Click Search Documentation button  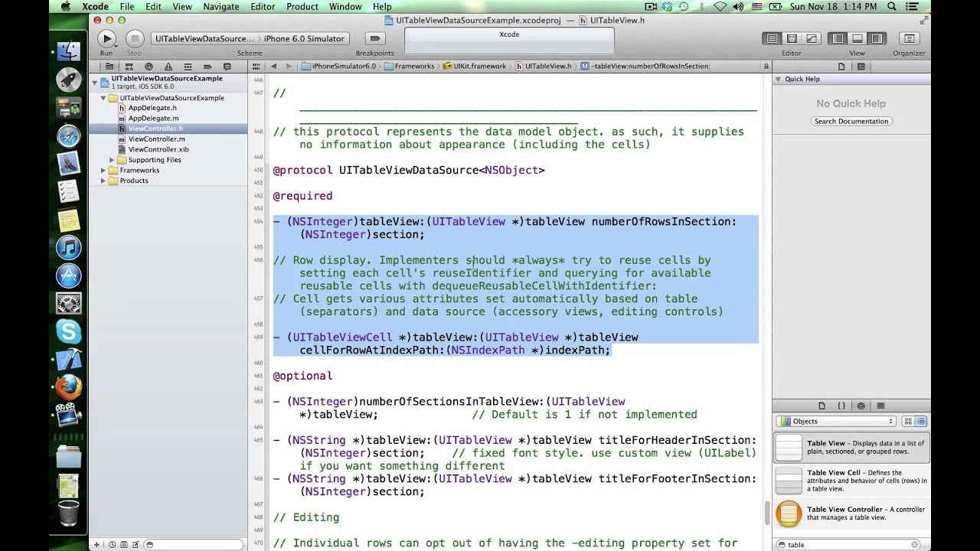click(x=851, y=121)
